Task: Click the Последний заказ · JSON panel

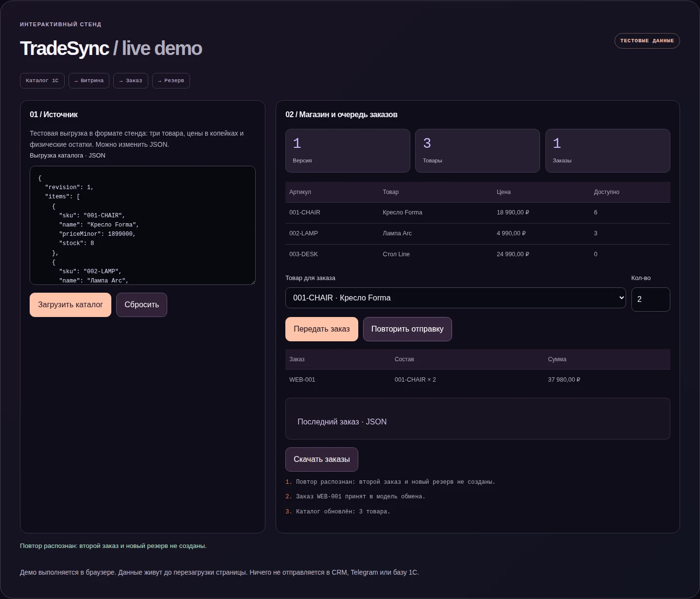Action: point(478,419)
